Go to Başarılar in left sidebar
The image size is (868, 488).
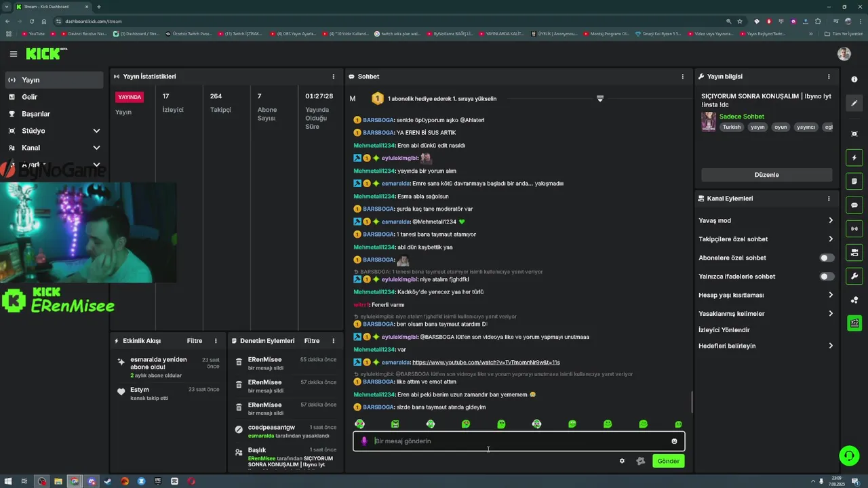[x=53, y=114]
